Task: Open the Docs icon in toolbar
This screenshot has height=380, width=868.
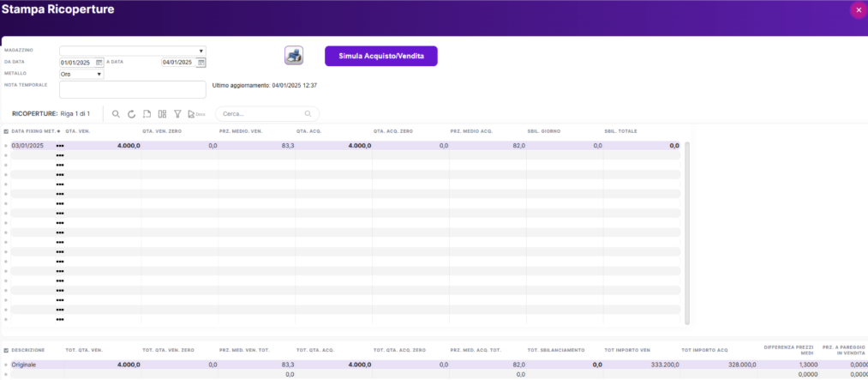Action: 196,114
